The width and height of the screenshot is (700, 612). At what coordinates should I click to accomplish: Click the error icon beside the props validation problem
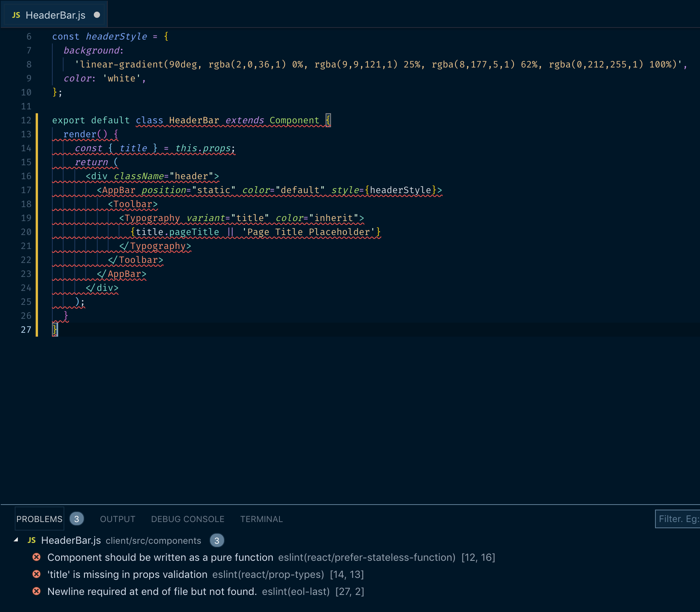pos(36,574)
